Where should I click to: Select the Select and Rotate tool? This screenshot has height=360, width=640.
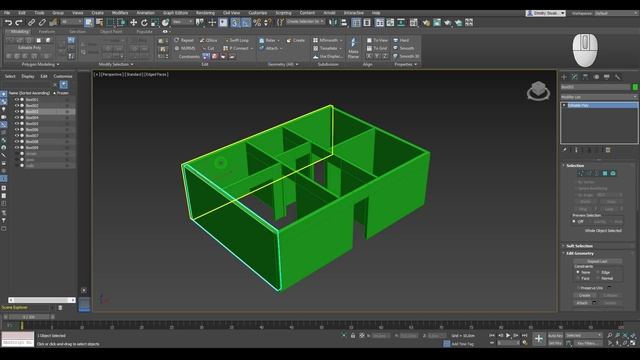144,23
